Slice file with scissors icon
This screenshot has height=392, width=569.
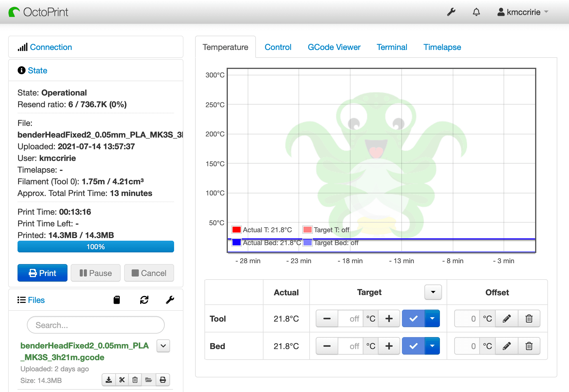pos(122,380)
